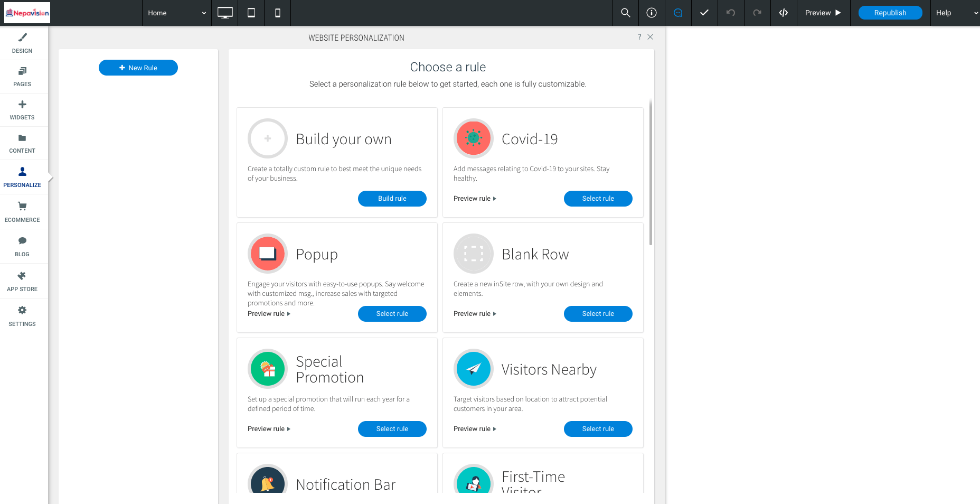Open developer mode code icon
Screen dimensions: 980x504
point(784,13)
